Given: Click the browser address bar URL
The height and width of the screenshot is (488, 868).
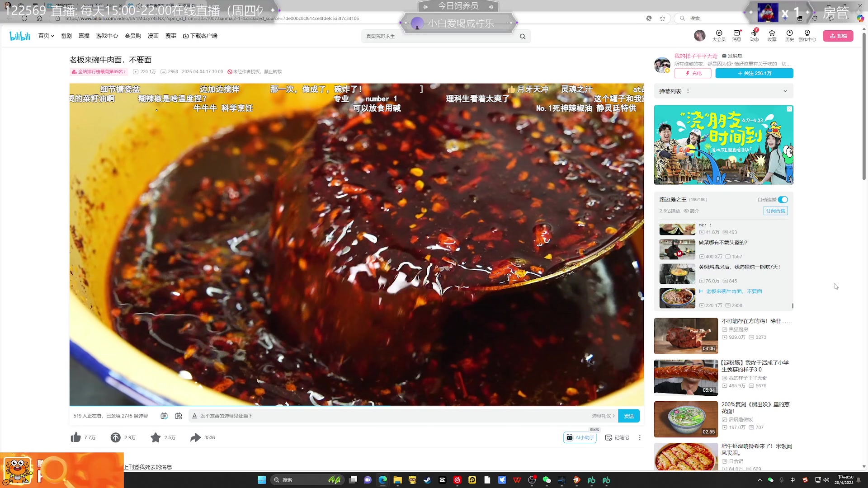Looking at the screenshot, I should 212,19.
